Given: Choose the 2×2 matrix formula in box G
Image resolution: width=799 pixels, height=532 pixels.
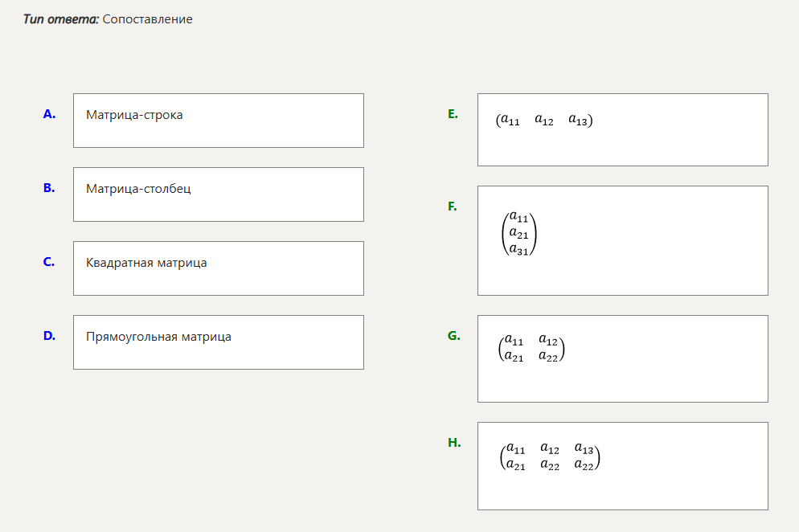Looking at the screenshot, I should [x=532, y=349].
